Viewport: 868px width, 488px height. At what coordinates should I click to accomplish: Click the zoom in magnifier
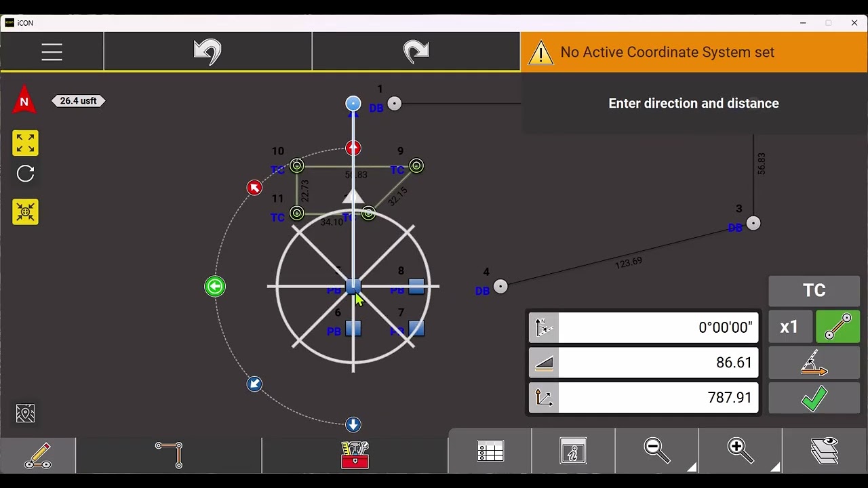click(x=740, y=451)
